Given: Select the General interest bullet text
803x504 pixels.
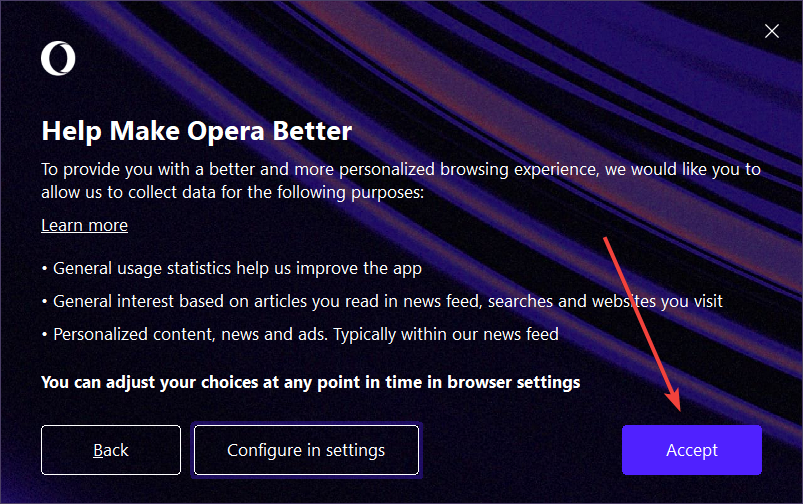Looking at the screenshot, I should coord(382,301).
